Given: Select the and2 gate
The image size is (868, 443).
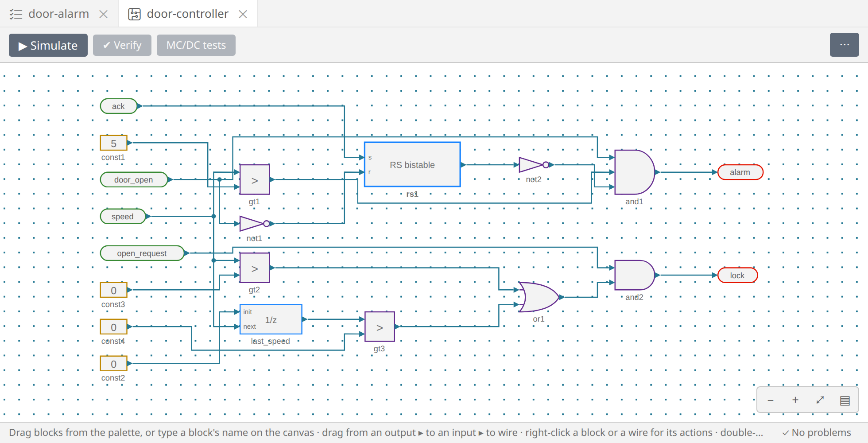Looking at the screenshot, I should click(634, 275).
